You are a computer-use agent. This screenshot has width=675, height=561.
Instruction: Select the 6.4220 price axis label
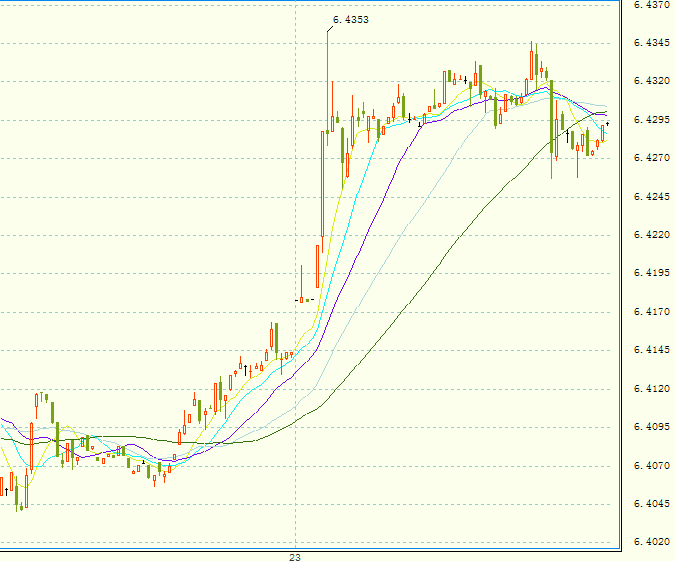[x=652, y=235]
